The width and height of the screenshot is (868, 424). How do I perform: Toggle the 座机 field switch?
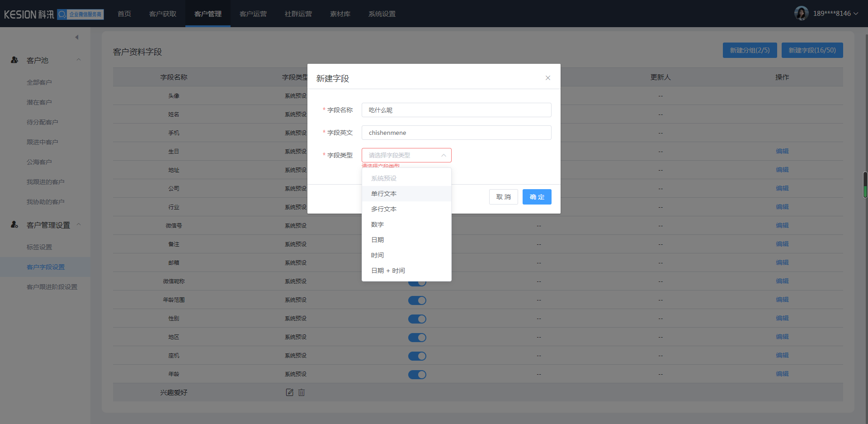click(x=417, y=356)
